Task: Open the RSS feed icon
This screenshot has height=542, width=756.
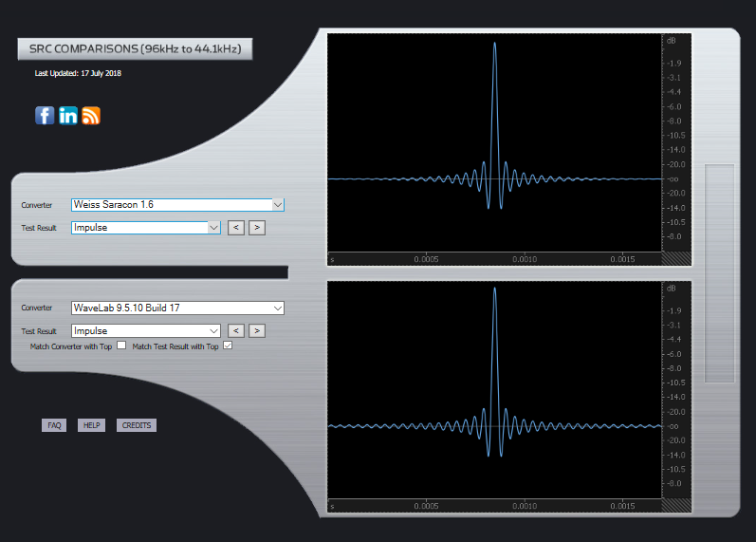Action: (91, 116)
